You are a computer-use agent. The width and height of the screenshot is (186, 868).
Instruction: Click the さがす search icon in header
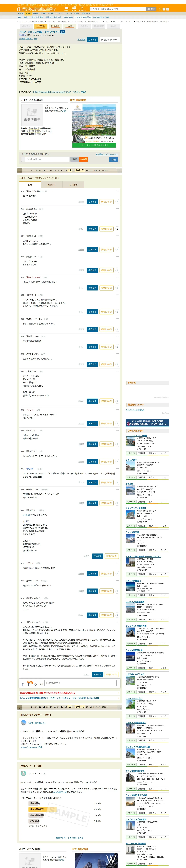(74, 9)
